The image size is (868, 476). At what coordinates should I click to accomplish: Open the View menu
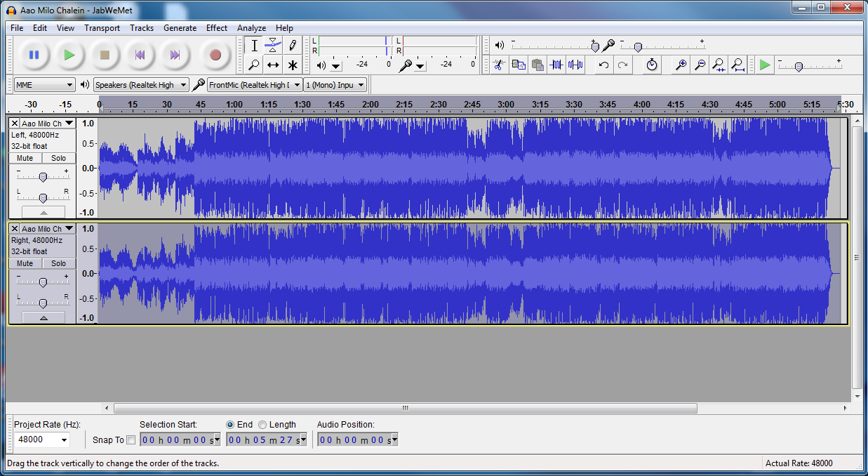[x=65, y=28]
